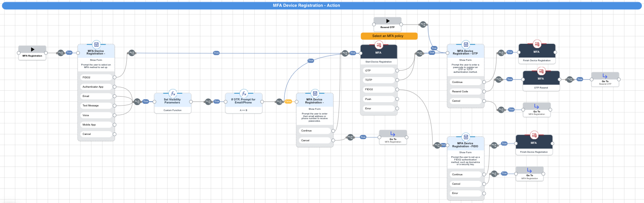The height and width of the screenshot is (203, 644).
Task: Click the red MFA icon on Start Device Registration node
Action: [x=379, y=44]
